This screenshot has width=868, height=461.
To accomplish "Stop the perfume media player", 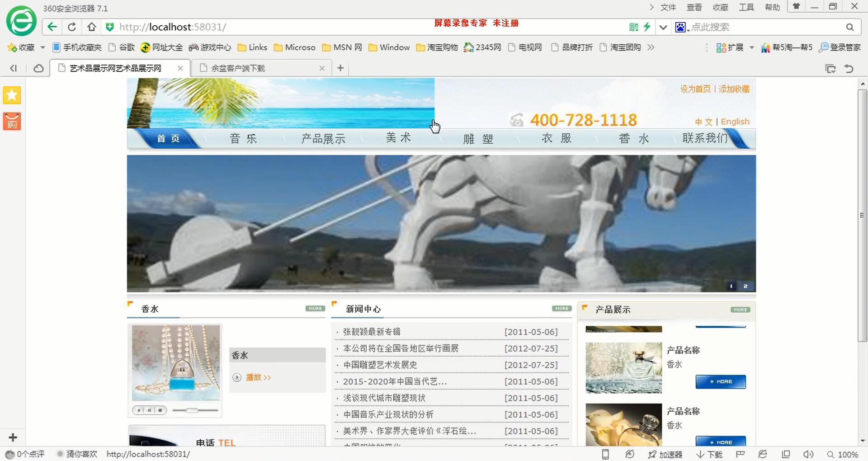I will 160,410.
